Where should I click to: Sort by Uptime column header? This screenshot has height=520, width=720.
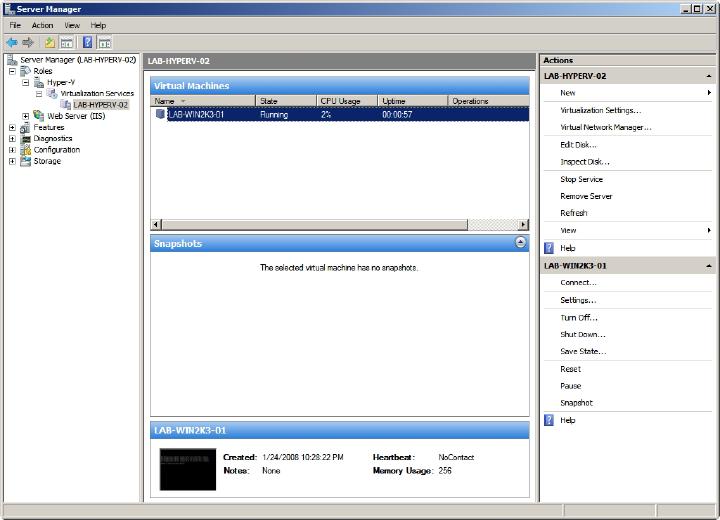pyautogui.click(x=412, y=101)
